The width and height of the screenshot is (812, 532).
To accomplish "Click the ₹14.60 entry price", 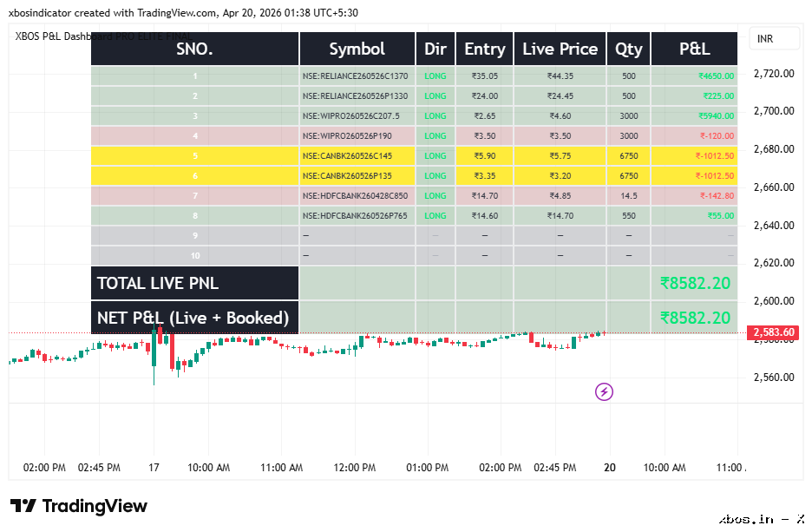I will (485, 215).
